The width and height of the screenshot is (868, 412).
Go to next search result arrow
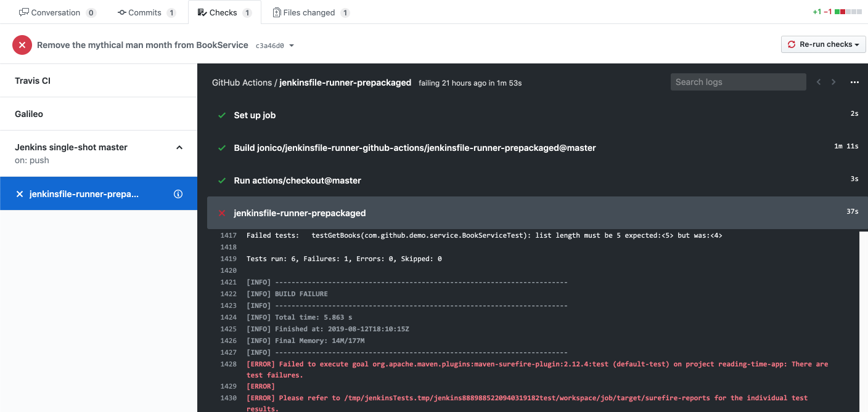coord(833,83)
